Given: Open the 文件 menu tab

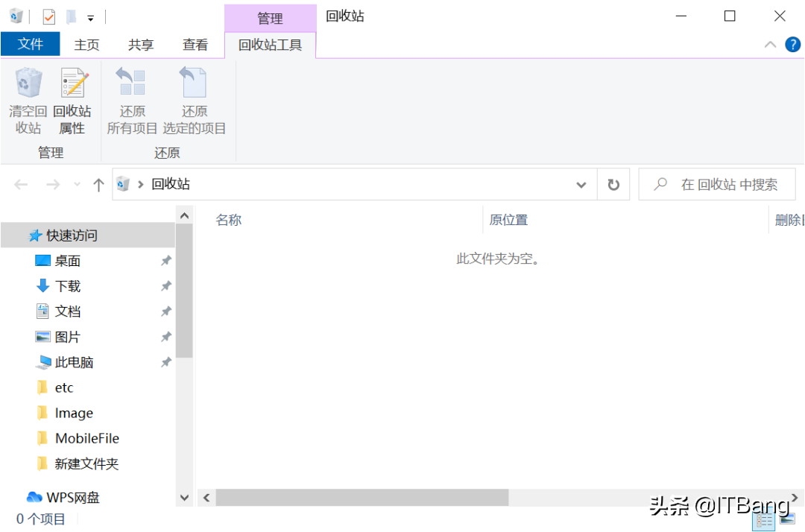Looking at the screenshot, I should (31, 45).
